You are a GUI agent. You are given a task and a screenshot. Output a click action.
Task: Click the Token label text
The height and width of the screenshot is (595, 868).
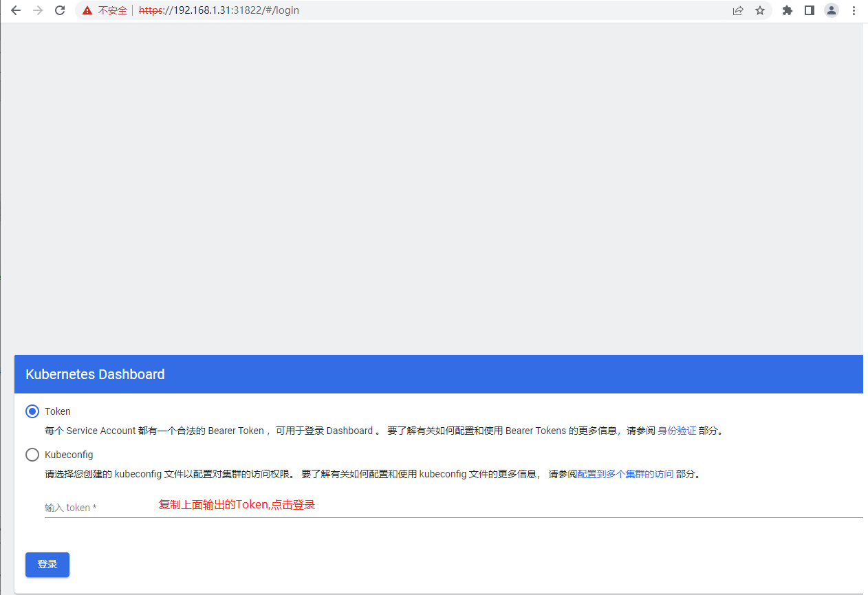pos(58,411)
